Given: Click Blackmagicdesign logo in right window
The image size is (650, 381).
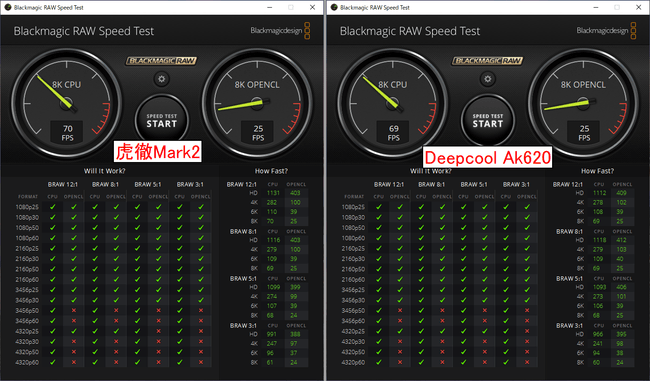Looking at the screenshot, I should point(606,31).
